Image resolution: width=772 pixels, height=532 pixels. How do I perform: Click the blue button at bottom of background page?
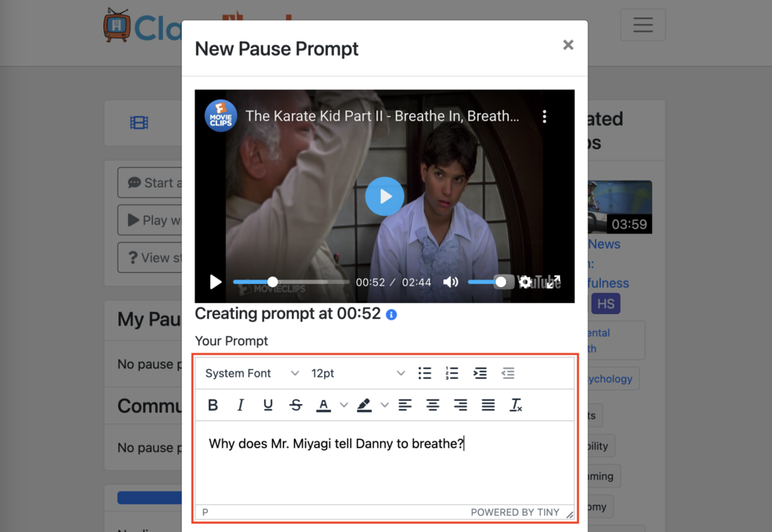click(x=150, y=497)
